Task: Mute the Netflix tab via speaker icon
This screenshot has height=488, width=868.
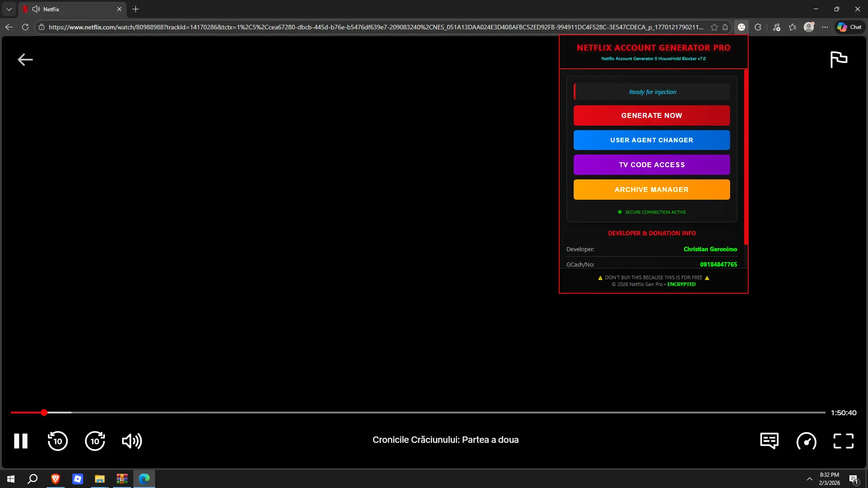Action: 36,9
